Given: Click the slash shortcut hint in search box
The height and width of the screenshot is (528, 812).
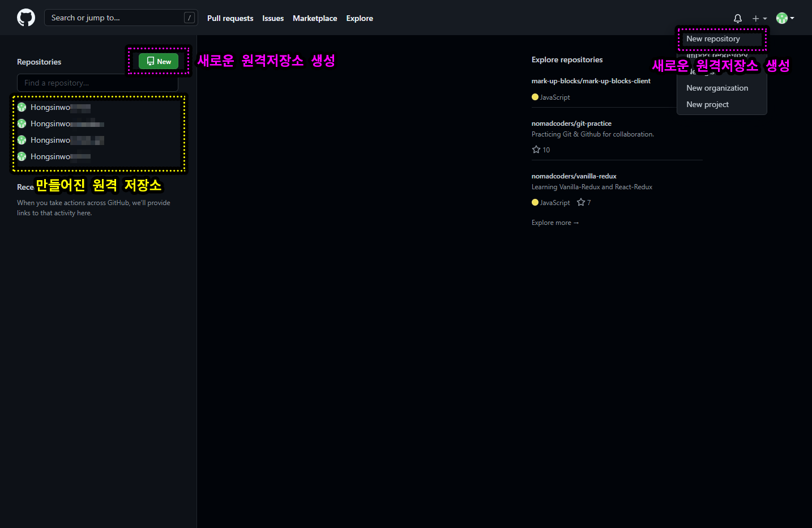Looking at the screenshot, I should click(189, 18).
